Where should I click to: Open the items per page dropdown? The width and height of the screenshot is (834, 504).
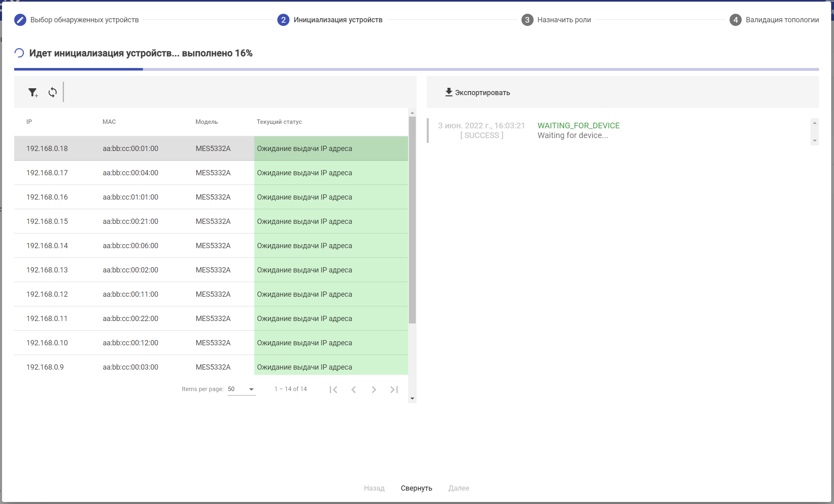tap(241, 389)
